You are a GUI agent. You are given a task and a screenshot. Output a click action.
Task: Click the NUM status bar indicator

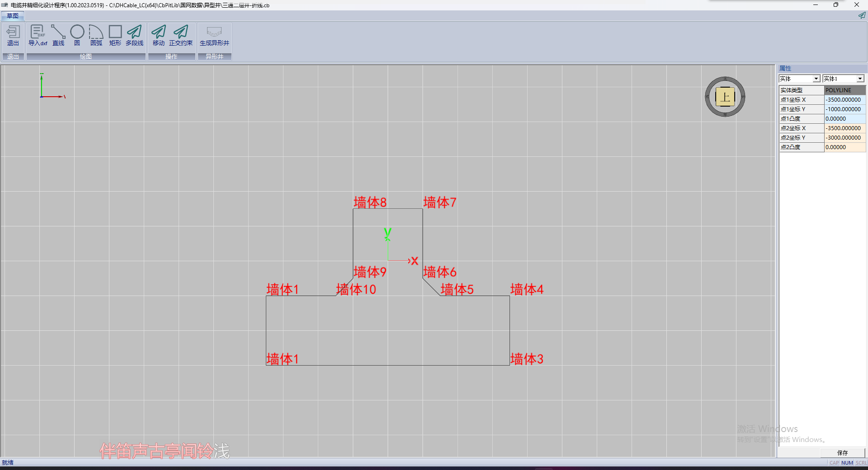847,463
